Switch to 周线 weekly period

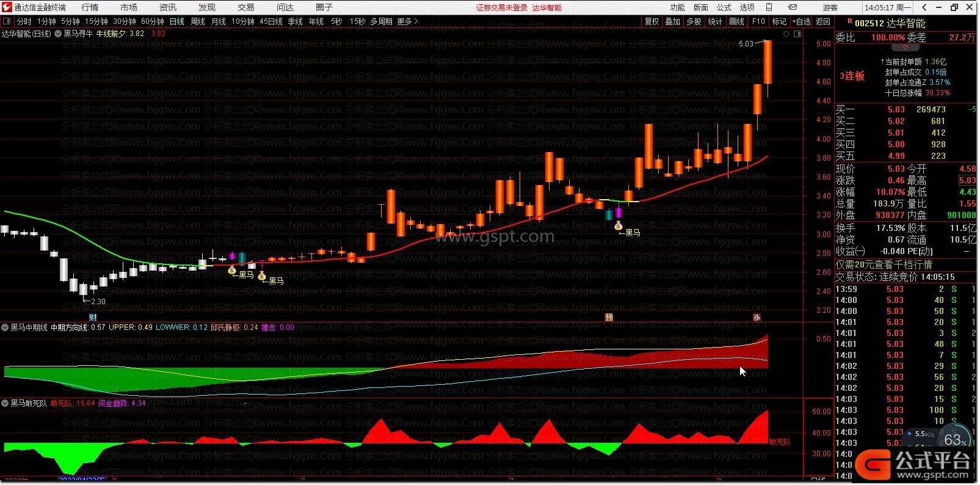pyautogui.click(x=198, y=21)
